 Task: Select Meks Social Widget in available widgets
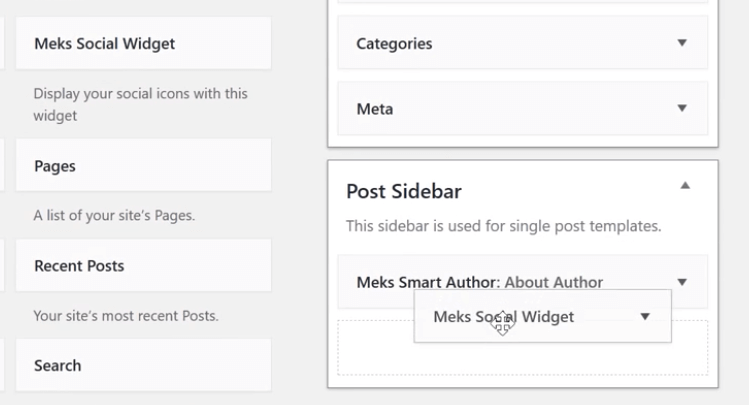pyautogui.click(x=144, y=43)
